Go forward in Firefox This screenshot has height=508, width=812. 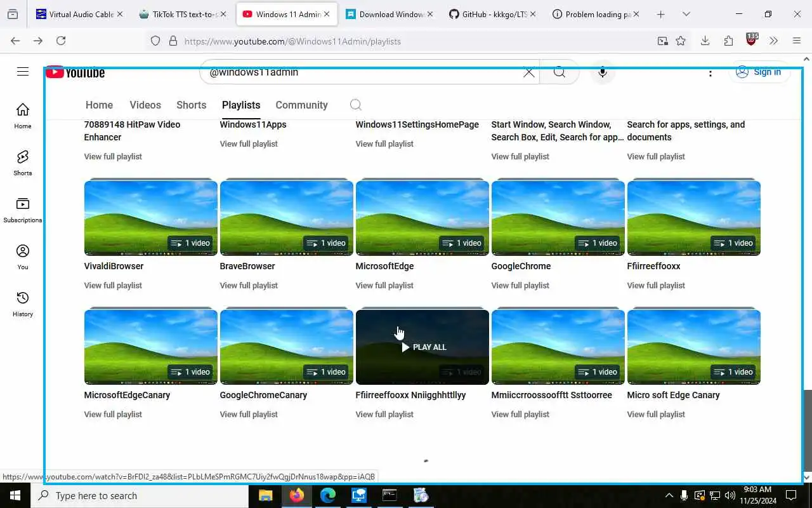click(38, 41)
